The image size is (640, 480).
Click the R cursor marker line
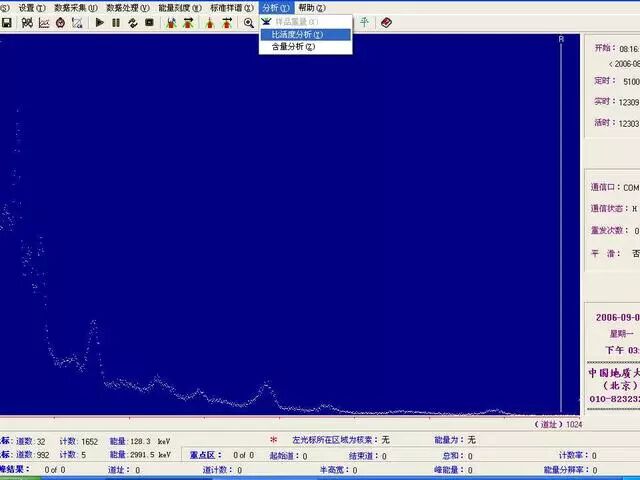tap(561, 224)
